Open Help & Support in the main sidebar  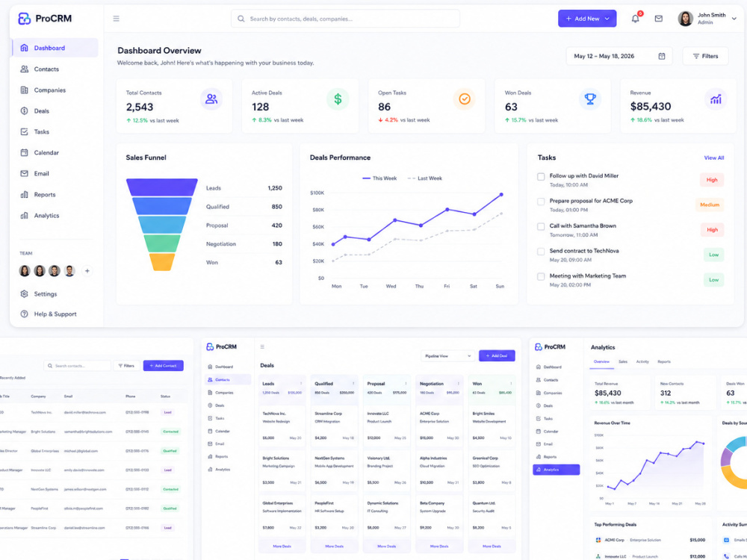point(55,314)
